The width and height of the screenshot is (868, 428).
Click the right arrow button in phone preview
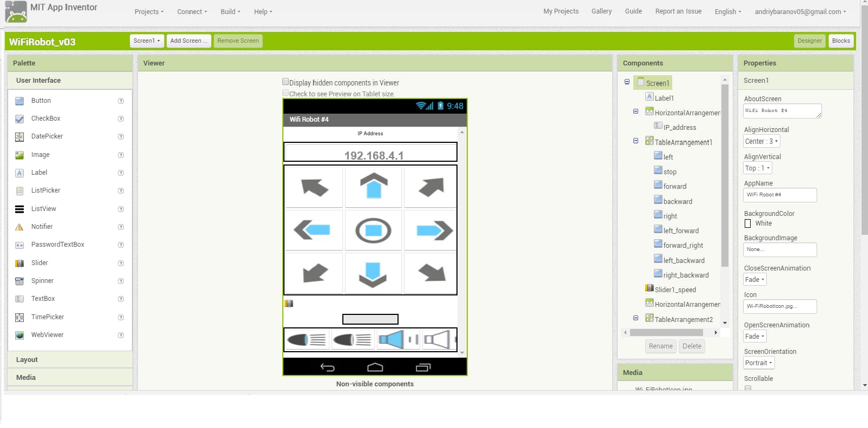pyautogui.click(x=430, y=231)
